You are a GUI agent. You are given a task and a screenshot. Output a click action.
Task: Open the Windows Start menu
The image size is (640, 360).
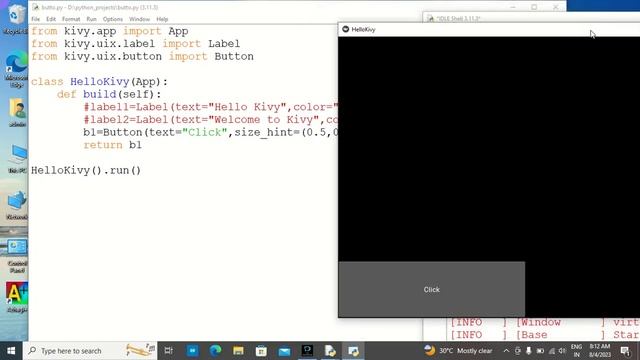coord(11,351)
